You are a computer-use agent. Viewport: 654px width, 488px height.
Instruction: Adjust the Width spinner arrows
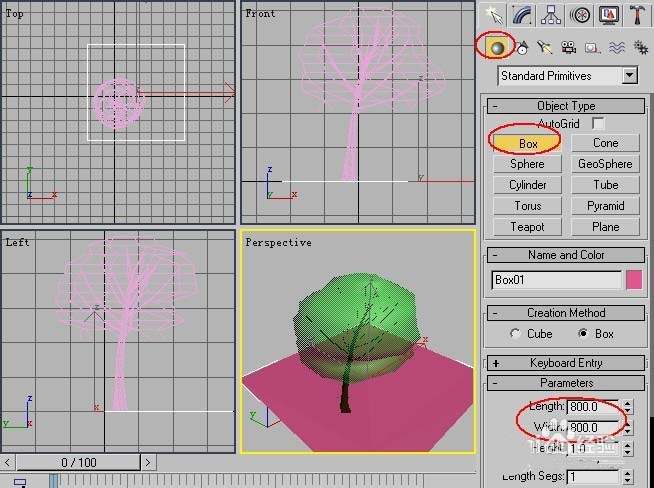[628, 428]
